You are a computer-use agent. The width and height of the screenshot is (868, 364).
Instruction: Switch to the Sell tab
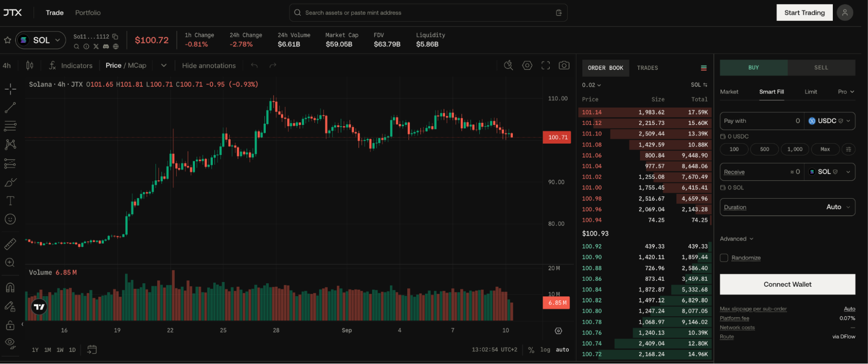coord(821,68)
